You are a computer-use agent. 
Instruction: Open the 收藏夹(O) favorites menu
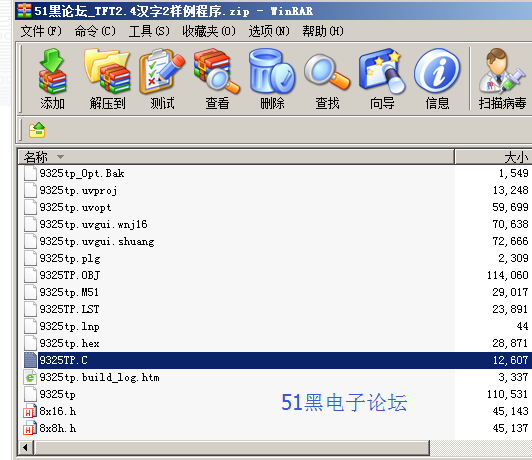209,31
